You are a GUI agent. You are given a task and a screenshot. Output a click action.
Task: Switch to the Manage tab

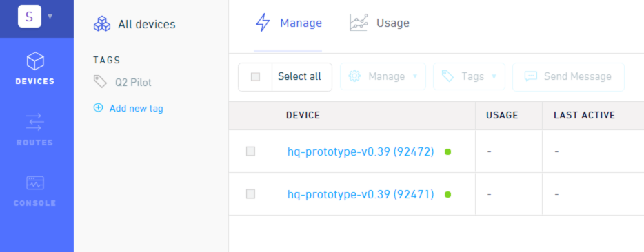point(288,23)
